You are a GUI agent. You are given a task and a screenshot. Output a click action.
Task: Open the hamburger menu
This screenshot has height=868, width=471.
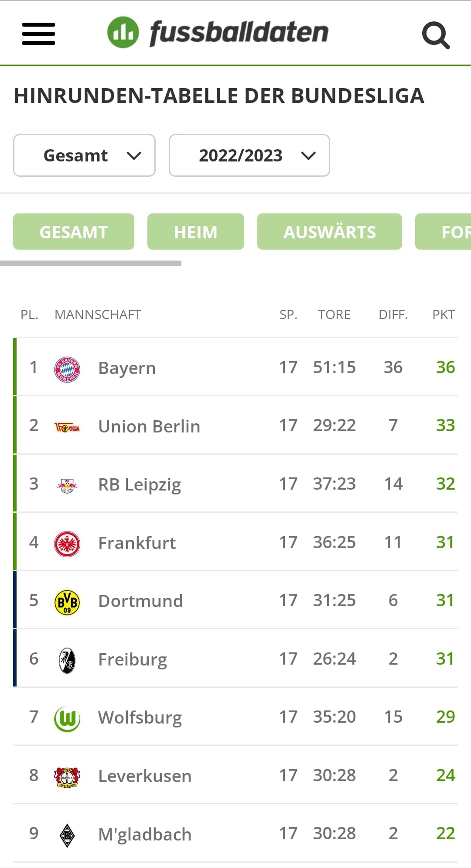point(38,34)
